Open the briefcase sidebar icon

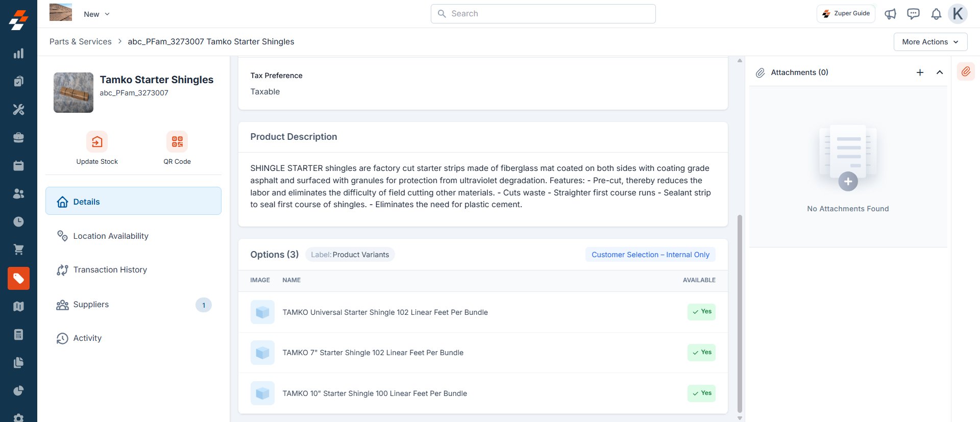[x=18, y=138]
